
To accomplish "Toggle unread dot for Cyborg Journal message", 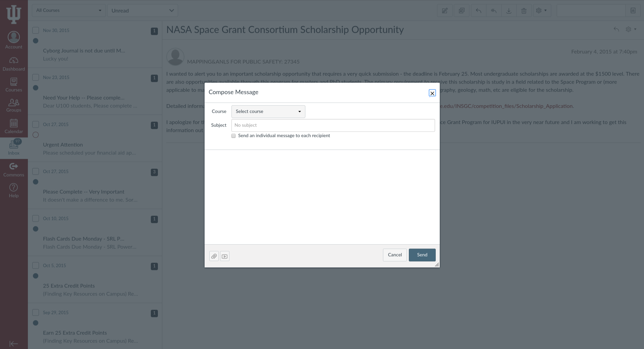I will 36,41.
